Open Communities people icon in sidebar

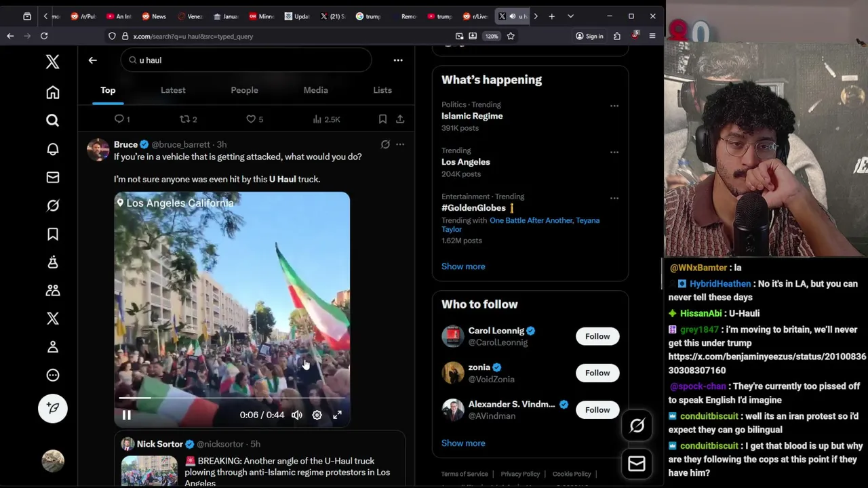(52, 290)
